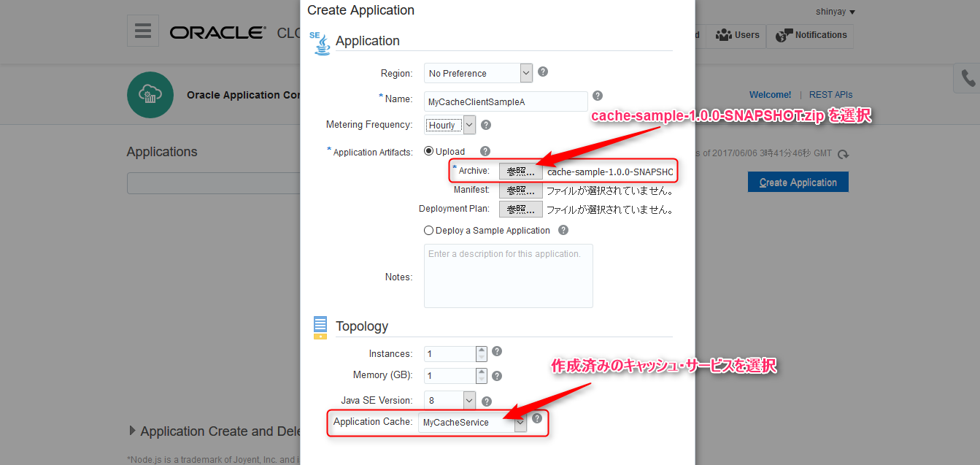The image size is (980, 465).
Task: Decrease the Memory (GB) value
Action: tap(482, 380)
